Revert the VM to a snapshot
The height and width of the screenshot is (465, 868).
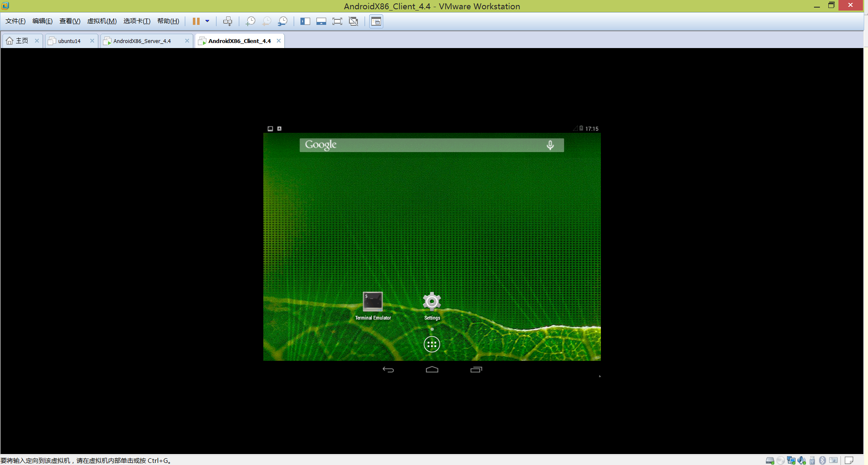pos(267,21)
